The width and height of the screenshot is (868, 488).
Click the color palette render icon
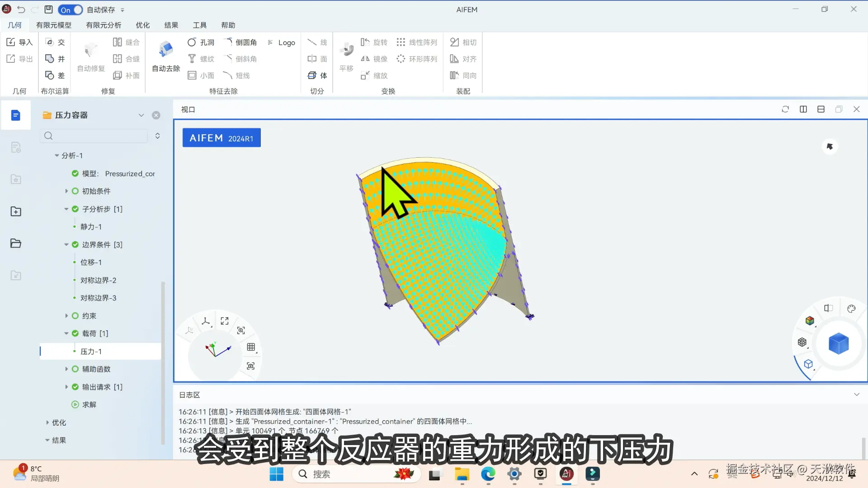(851, 309)
